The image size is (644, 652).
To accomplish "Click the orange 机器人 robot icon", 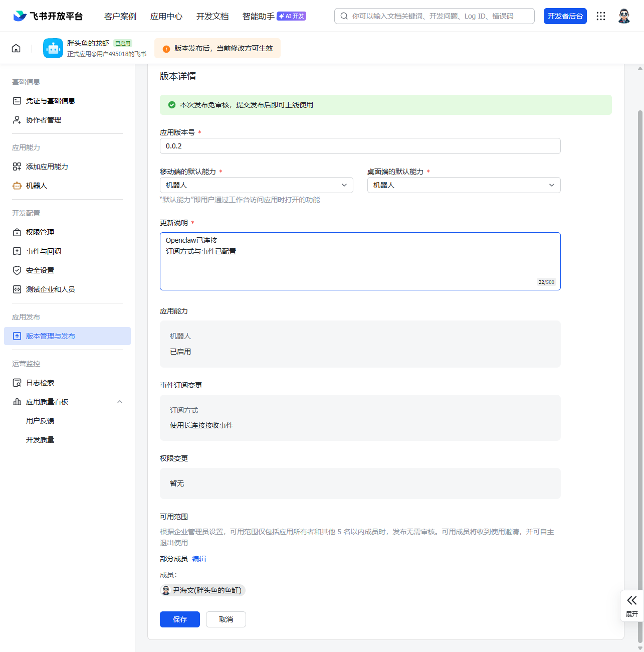I will (17, 186).
